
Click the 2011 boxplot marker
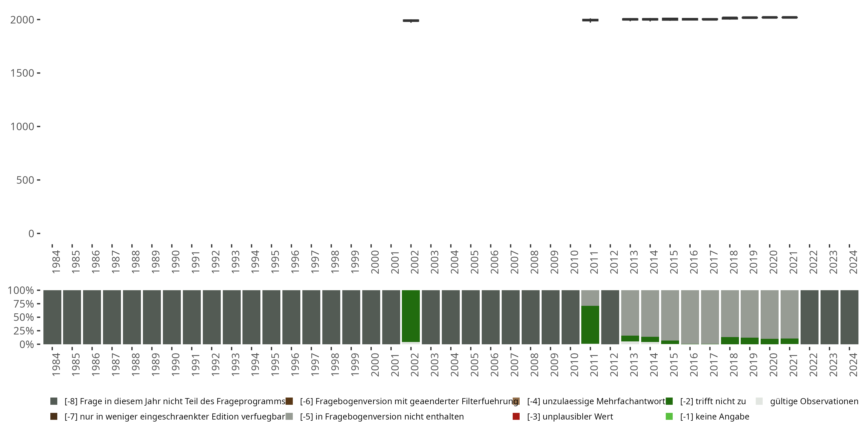pyautogui.click(x=590, y=20)
